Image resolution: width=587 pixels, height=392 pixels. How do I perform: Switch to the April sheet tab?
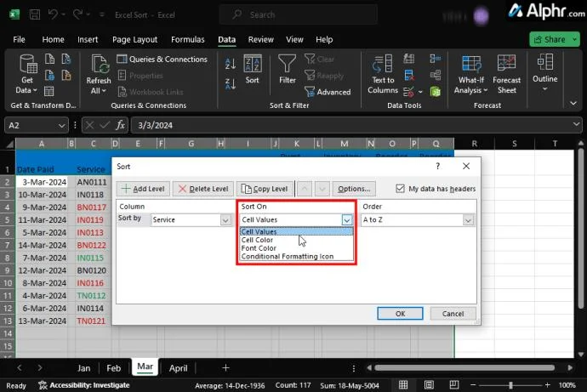tap(178, 368)
